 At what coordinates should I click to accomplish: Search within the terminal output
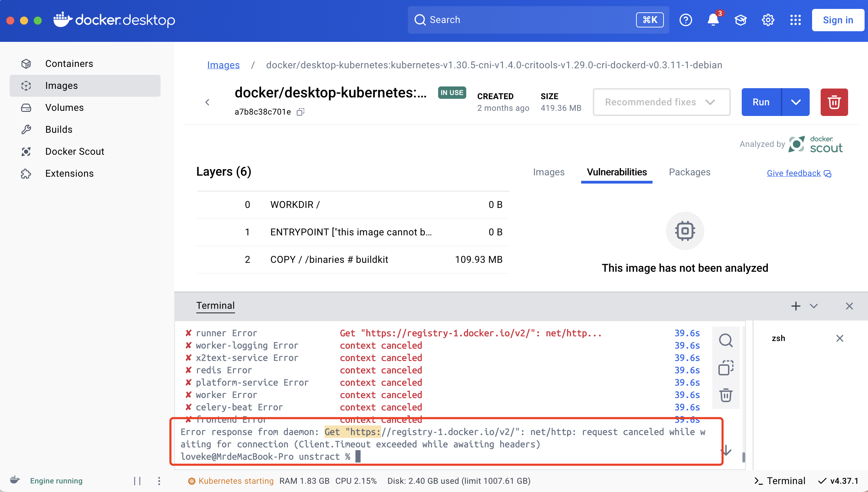pyautogui.click(x=726, y=341)
